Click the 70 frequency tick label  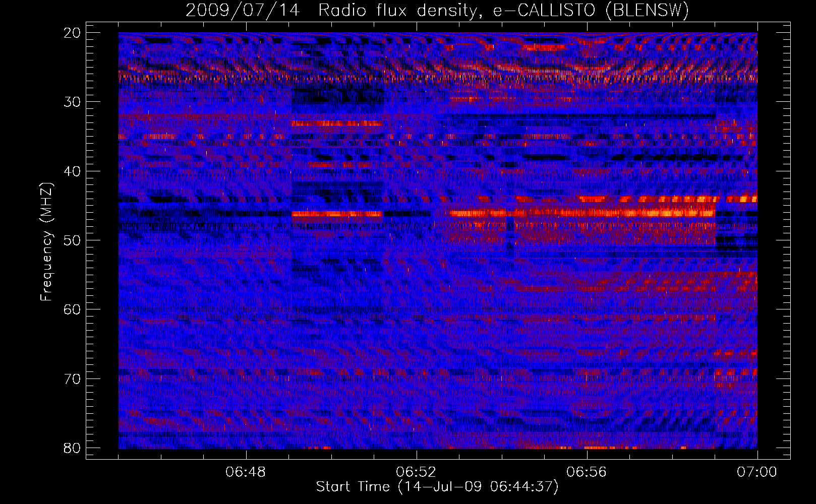[x=72, y=379]
